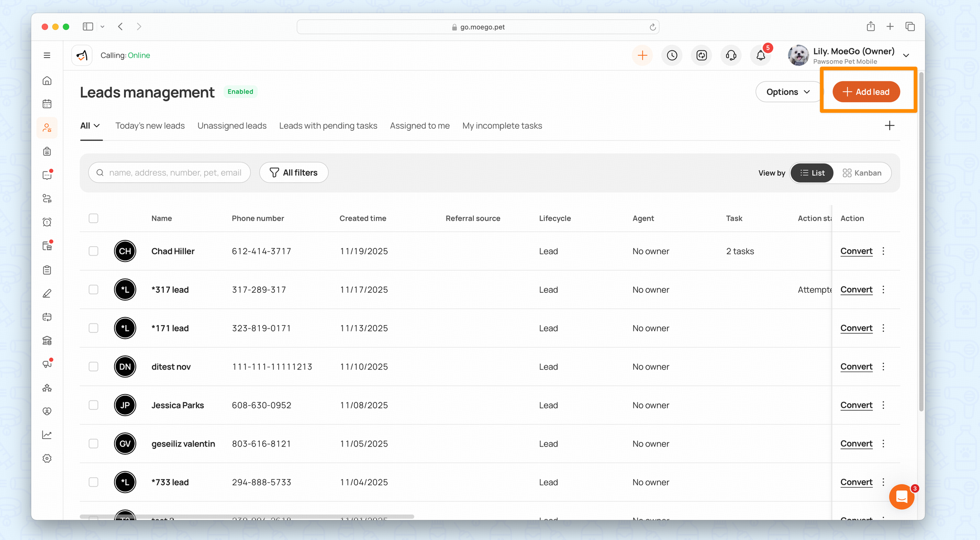Open settings gear icon in sidebar
The image size is (980, 540).
[47, 458]
